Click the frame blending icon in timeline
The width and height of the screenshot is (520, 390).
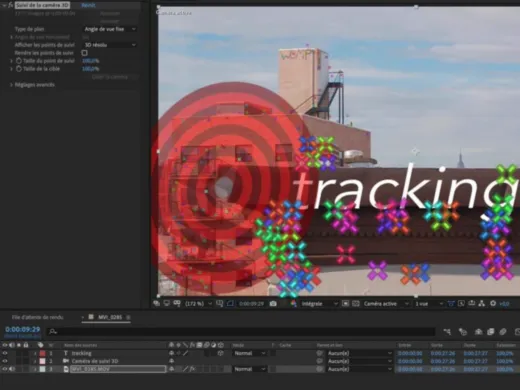pos(491,331)
